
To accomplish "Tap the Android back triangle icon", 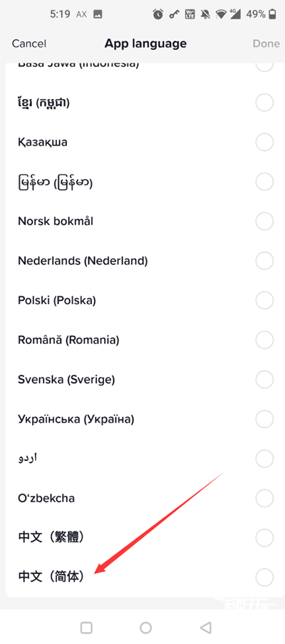I will pos(206,627).
